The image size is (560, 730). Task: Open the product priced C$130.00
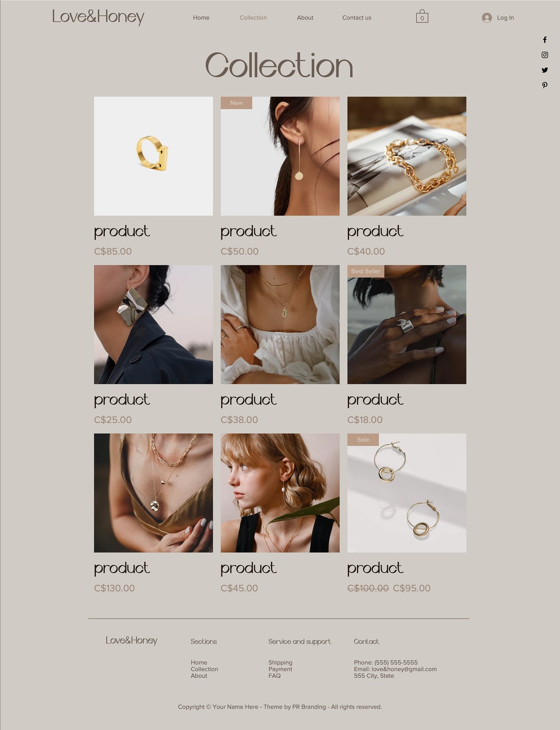(x=153, y=493)
